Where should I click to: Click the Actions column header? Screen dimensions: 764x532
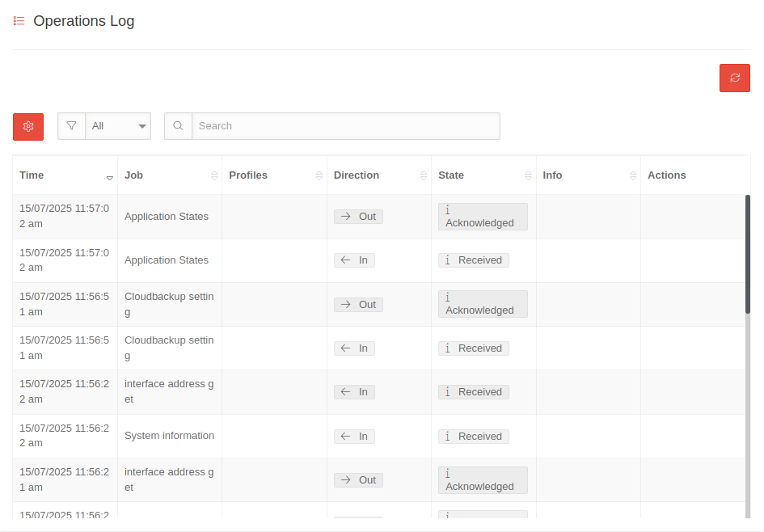point(666,175)
